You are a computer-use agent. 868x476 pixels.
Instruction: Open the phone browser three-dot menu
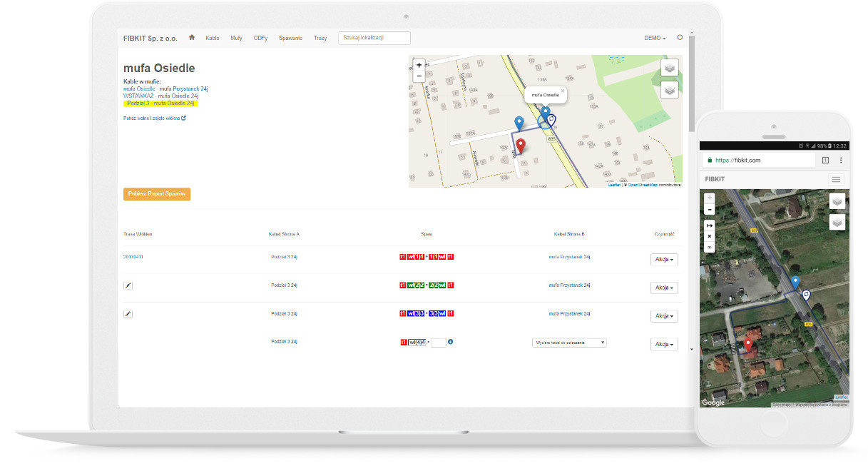[841, 161]
